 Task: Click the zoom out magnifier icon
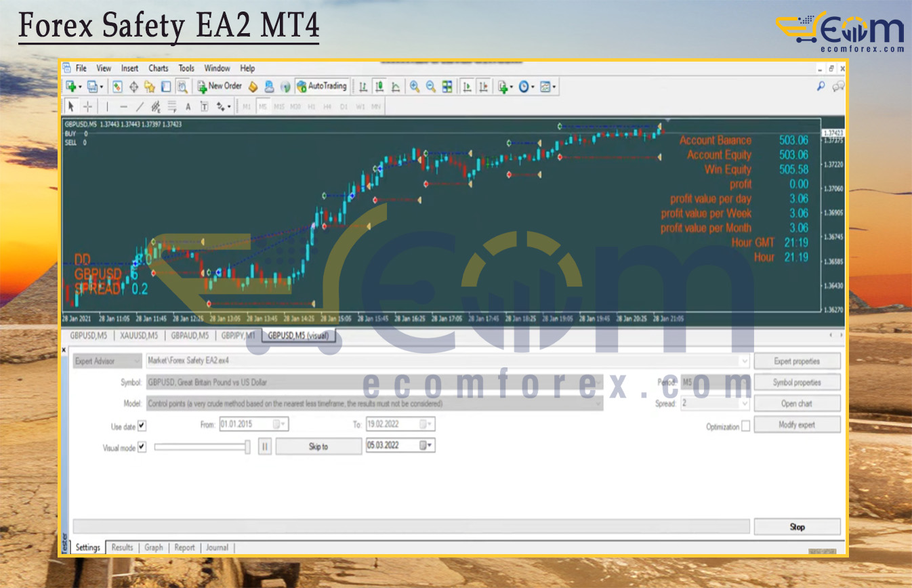click(x=430, y=87)
